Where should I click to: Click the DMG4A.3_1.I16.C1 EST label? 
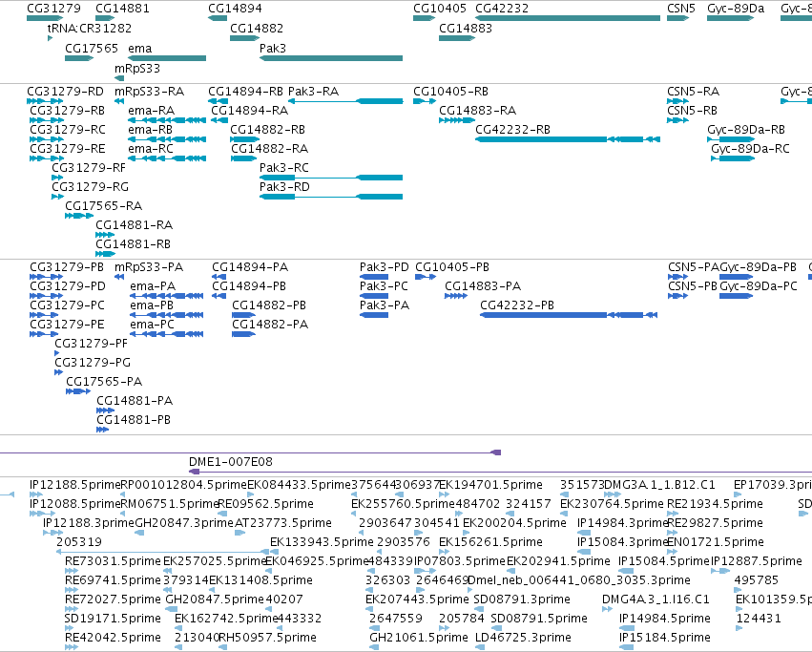coord(656,599)
